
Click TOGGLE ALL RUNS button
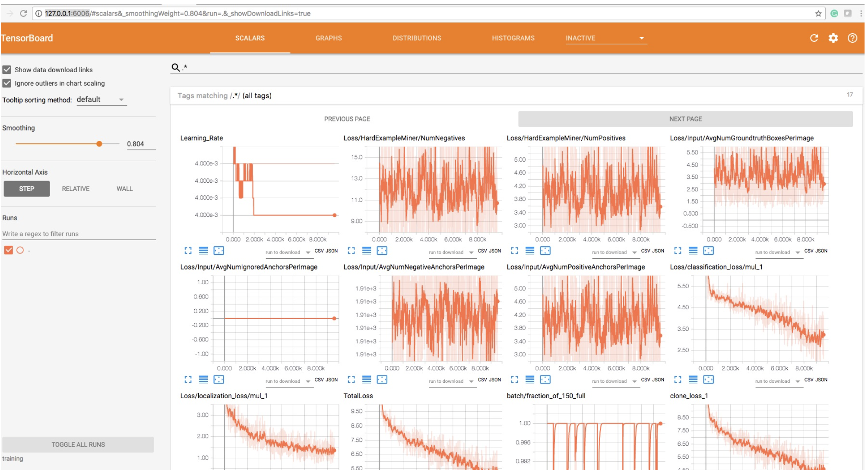pyautogui.click(x=78, y=445)
